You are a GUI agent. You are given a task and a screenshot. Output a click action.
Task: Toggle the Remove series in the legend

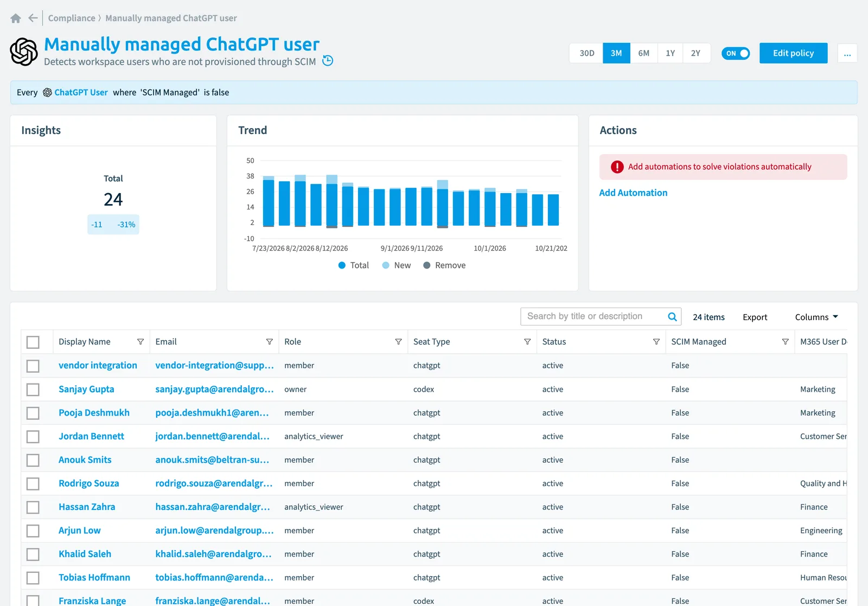(444, 265)
